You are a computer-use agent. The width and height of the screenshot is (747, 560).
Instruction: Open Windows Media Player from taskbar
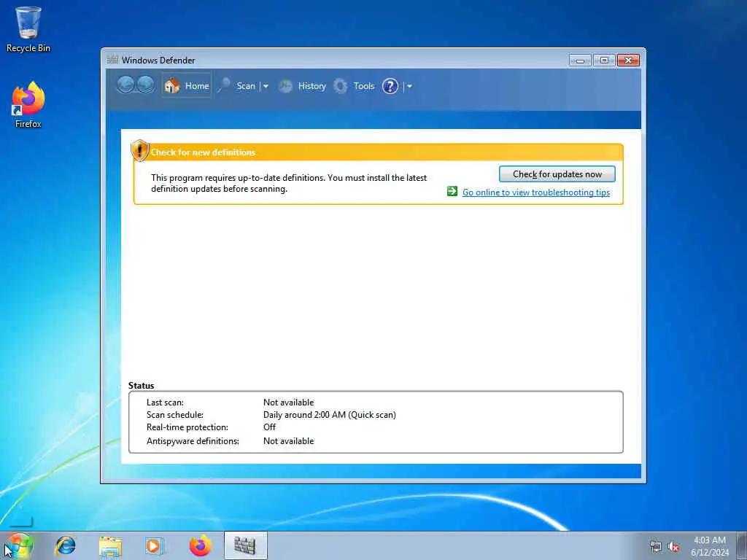point(154,546)
